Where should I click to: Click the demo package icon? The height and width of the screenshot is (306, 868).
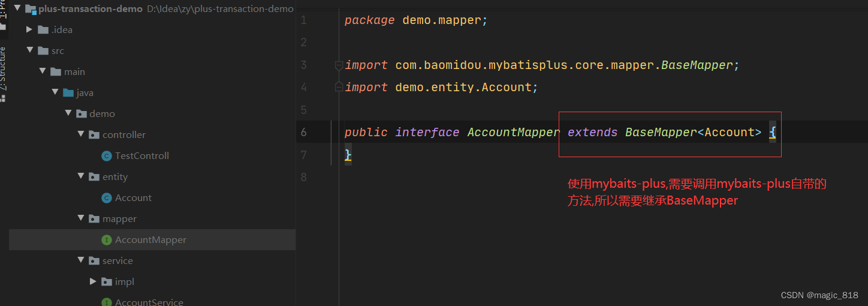(81, 113)
